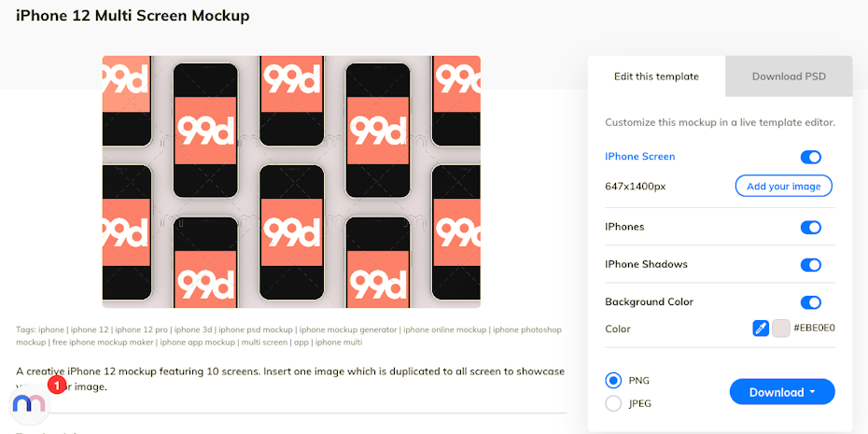The image size is (868, 434).
Task: Click the red notification badge
Action: coord(55,385)
